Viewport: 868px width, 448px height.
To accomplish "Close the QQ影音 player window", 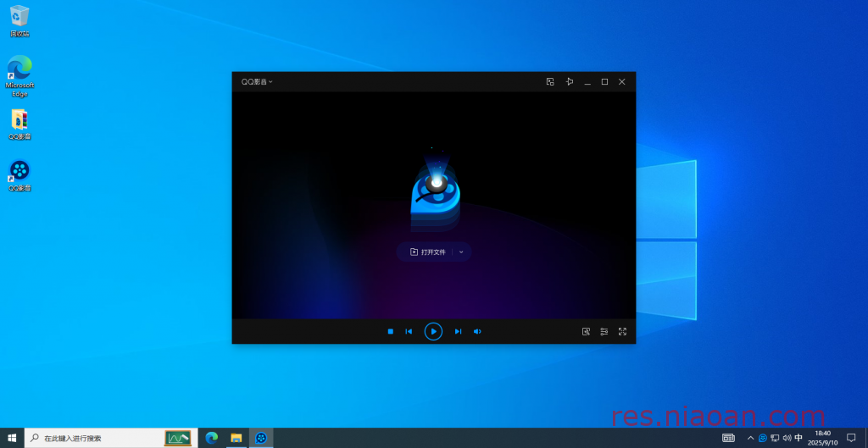I will pyautogui.click(x=621, y=82).
